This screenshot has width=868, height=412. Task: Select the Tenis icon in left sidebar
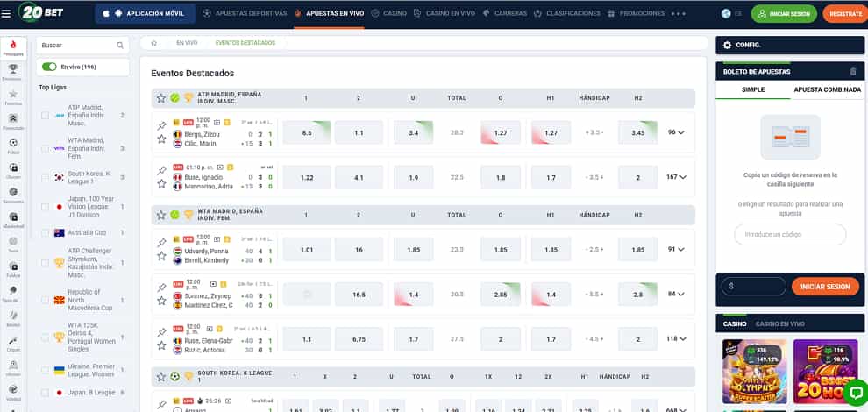point(13,241)
